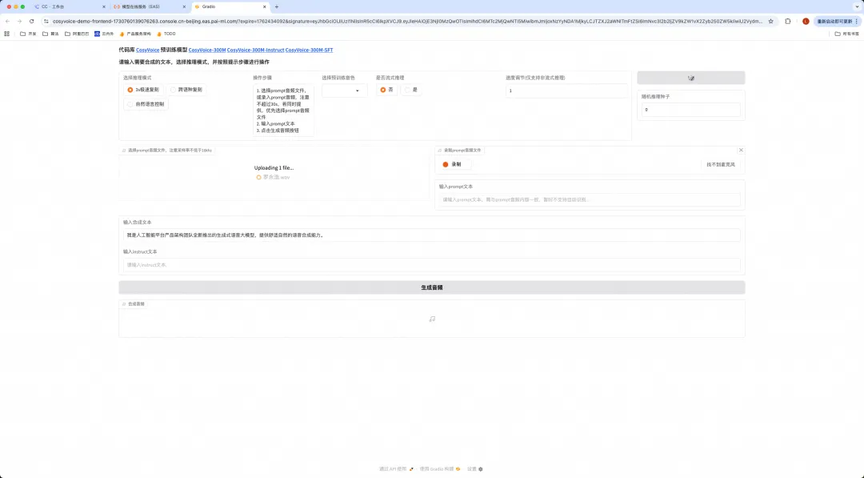This screenshot has height=478, width=864.
Task: Open the CosyVoice-300M model link
Action: (x=207, y=50)
